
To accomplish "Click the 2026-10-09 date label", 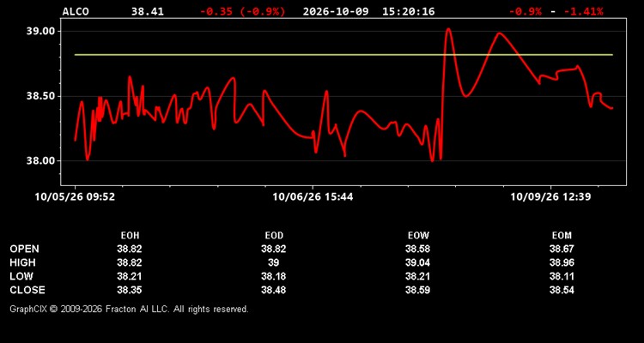I will tap(336, 11).
